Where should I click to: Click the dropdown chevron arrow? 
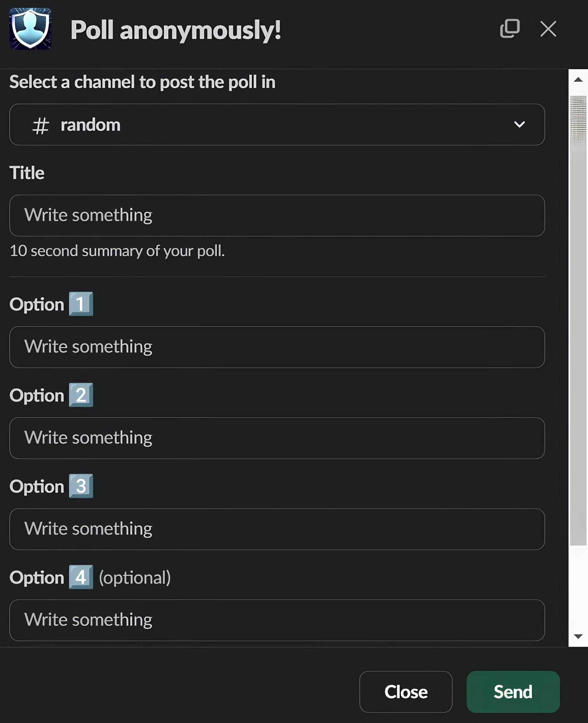pos(519,125)
